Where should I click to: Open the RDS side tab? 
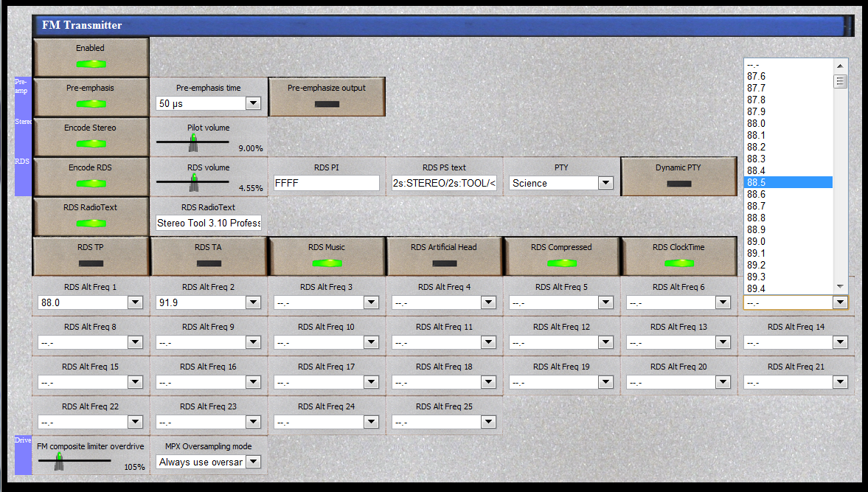(x=23, y=176)
